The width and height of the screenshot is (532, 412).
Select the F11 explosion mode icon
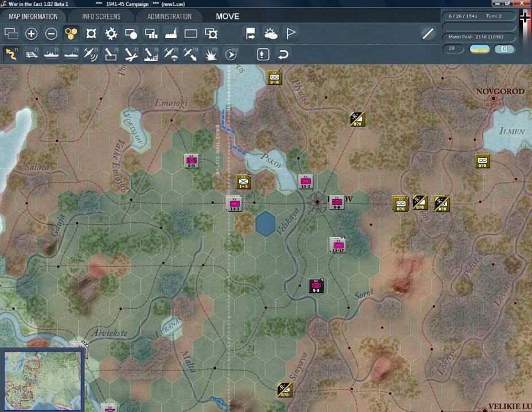[x=211, y=55]
